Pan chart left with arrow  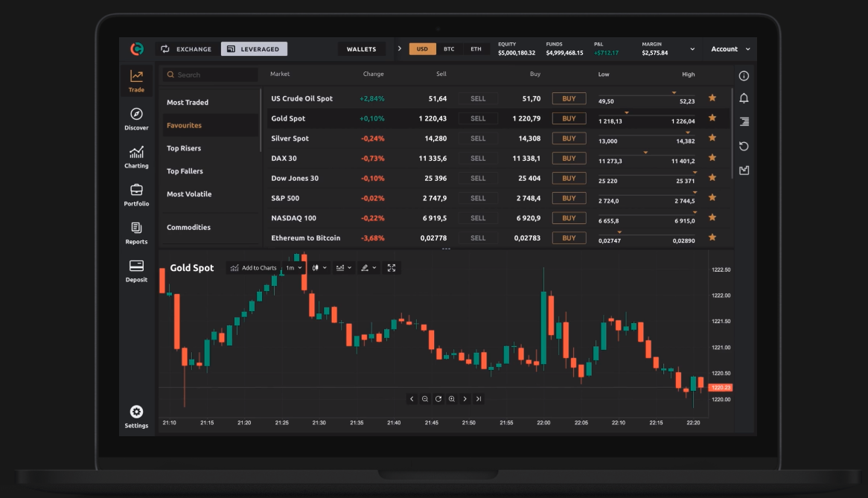coord(412,399)
